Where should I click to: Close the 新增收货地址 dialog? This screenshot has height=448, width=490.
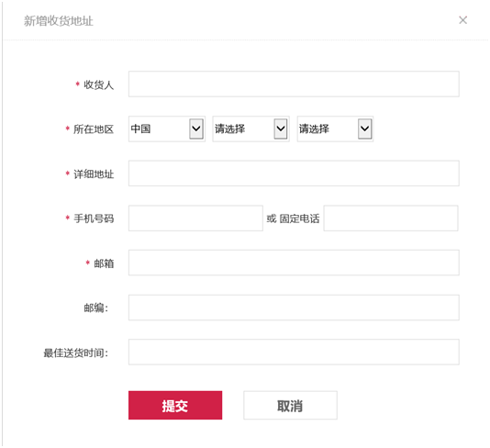(x=462, y=20)
